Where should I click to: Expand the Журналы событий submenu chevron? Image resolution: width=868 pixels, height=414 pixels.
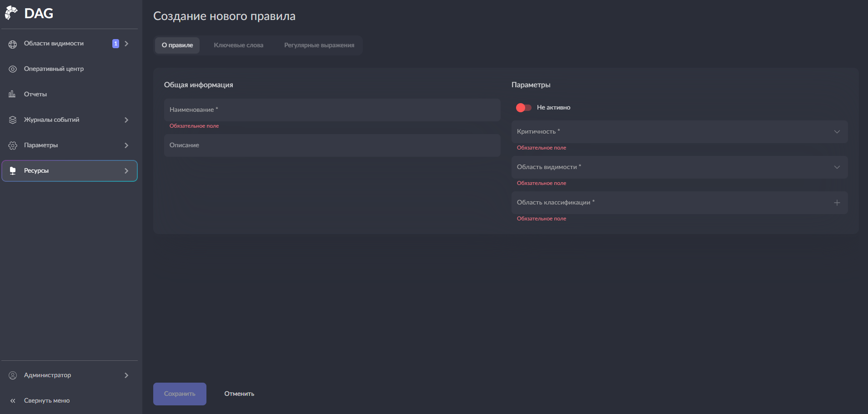126,120
